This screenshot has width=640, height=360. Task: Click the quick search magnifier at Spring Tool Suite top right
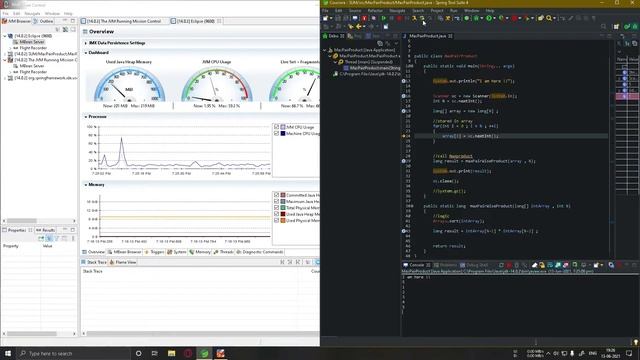(603, 27)
